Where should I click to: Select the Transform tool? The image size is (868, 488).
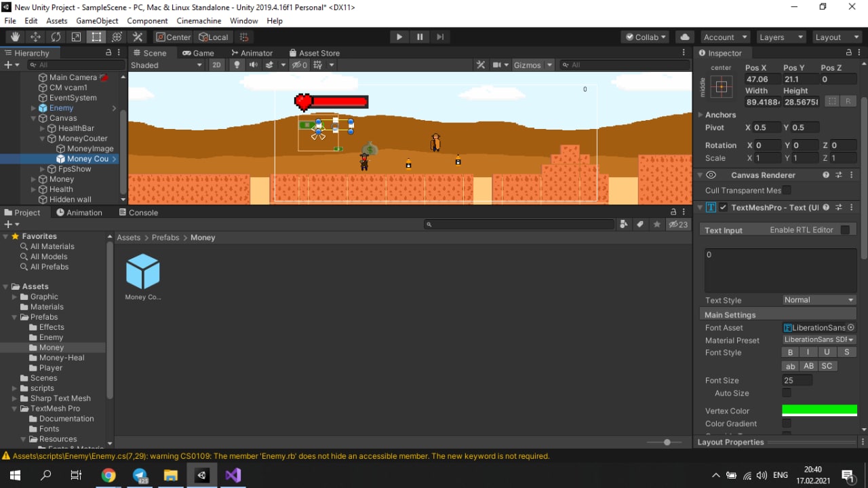[x=117, y=37]
